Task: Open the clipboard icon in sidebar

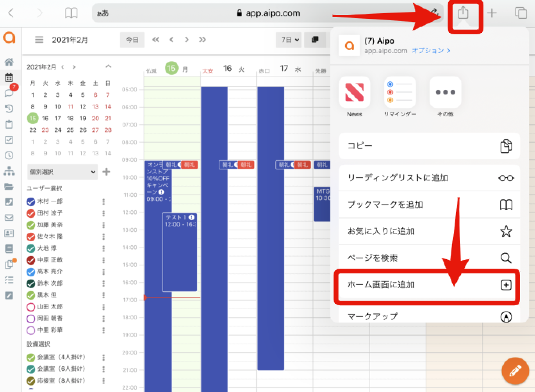Action: tap(9, 124)
